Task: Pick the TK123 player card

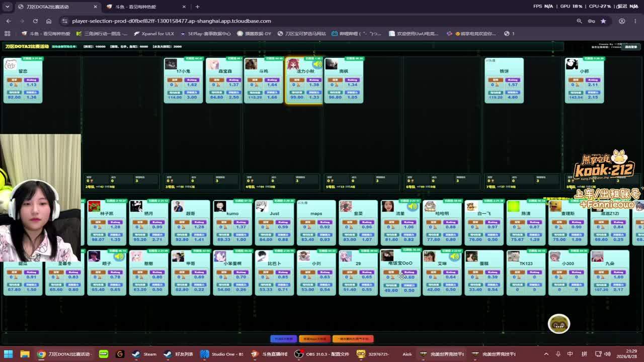Action: tap(526, 273)
